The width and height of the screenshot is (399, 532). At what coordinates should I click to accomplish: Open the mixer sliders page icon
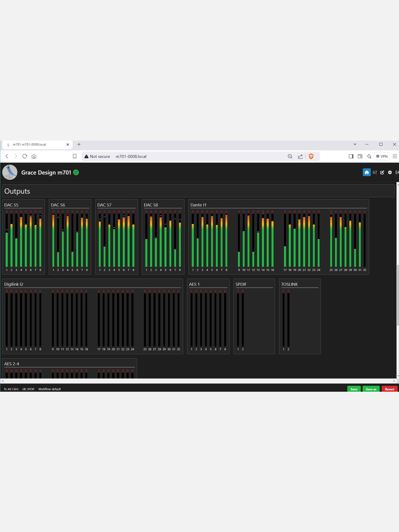pyautogui.click(x=375, y=172)
